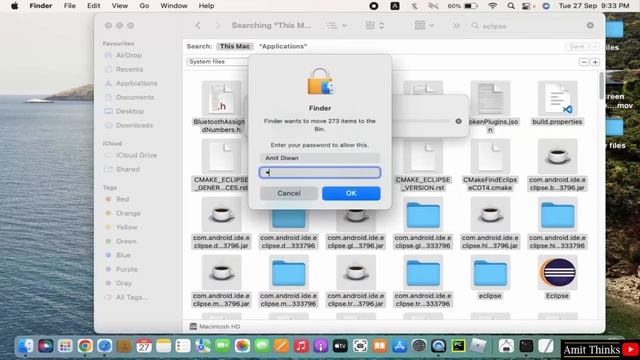
Task: Open the Finder menu in the menu bar
Action: [41, 6]
